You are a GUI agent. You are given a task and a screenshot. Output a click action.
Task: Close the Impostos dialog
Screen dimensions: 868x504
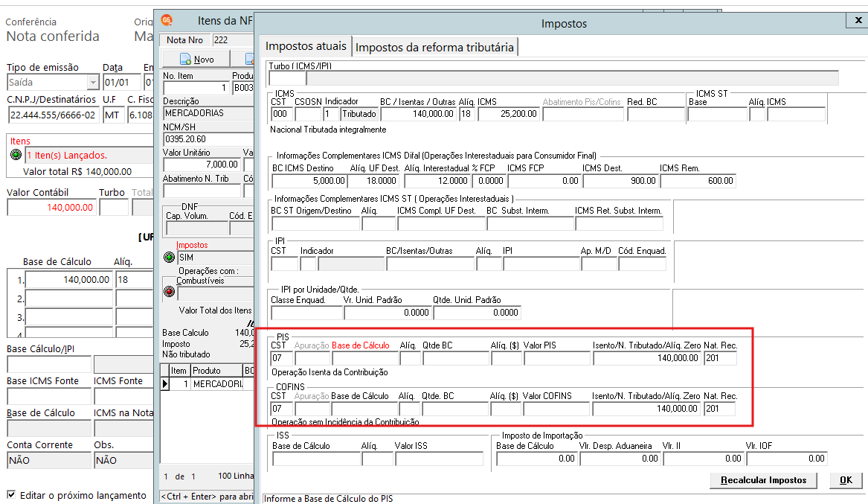(858, 21)
